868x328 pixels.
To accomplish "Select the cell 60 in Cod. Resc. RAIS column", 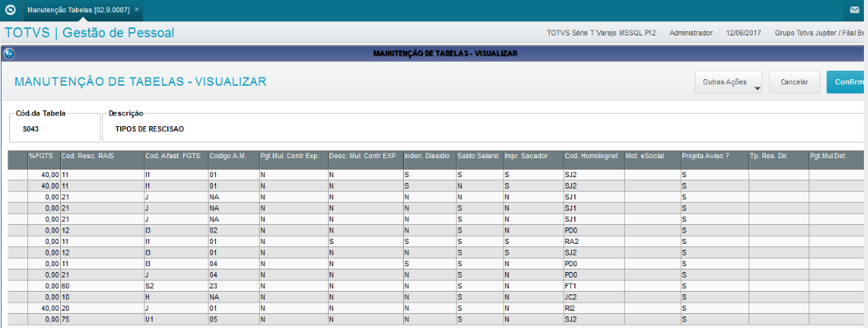I will [102, 286].
